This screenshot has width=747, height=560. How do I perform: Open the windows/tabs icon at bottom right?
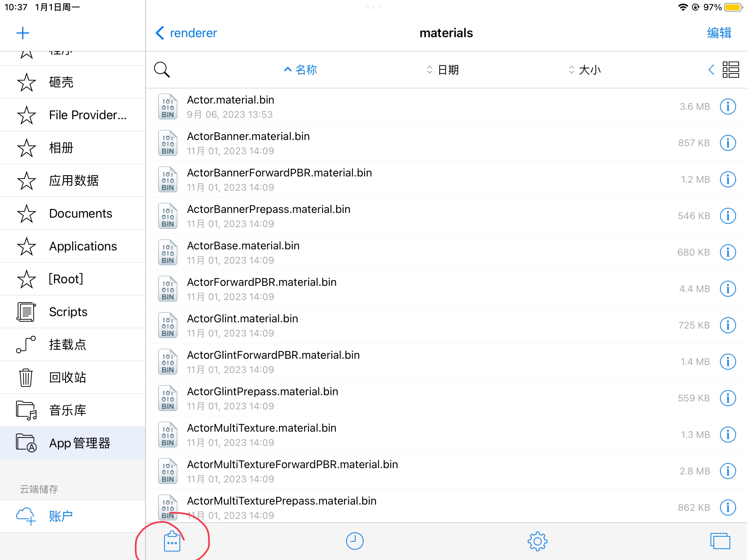tap(720, 541)
